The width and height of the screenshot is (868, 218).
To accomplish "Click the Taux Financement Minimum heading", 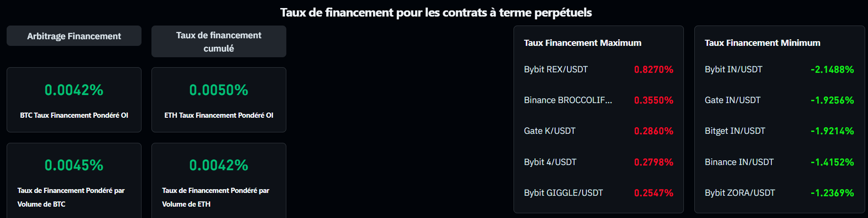I will [762, 43].
